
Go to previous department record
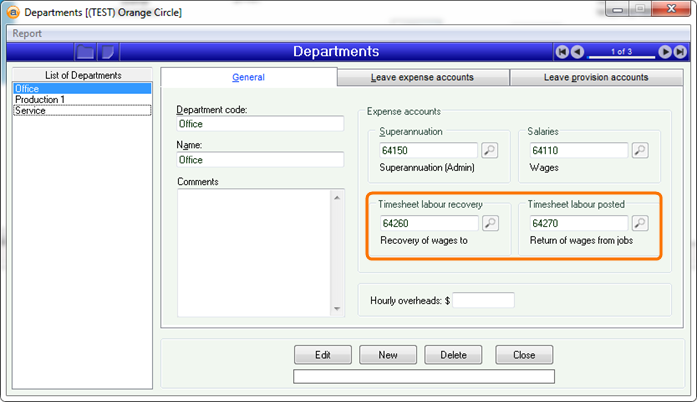tap(578, 52)
